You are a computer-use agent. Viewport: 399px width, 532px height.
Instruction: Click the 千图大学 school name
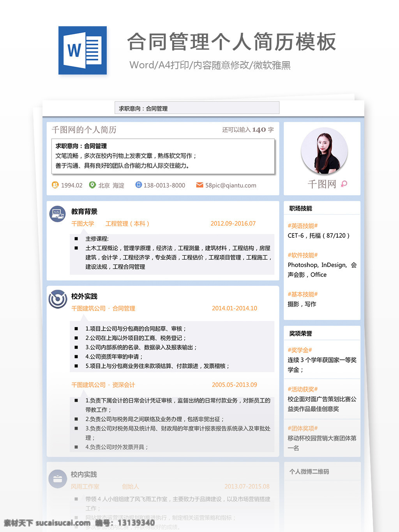point(83,223)
